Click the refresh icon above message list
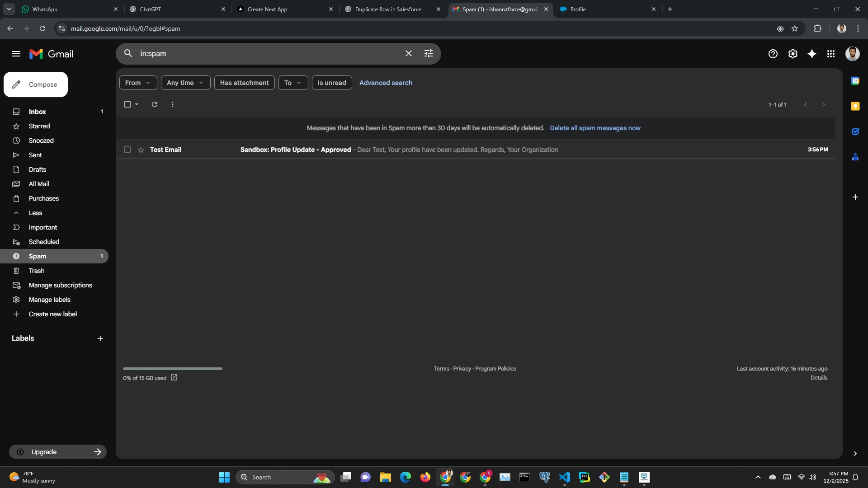 [155, 104]
